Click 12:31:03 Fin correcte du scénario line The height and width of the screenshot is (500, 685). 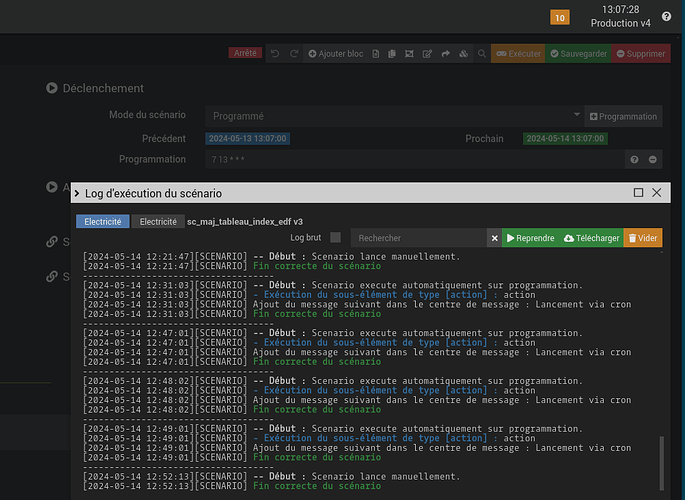point(232,314)
